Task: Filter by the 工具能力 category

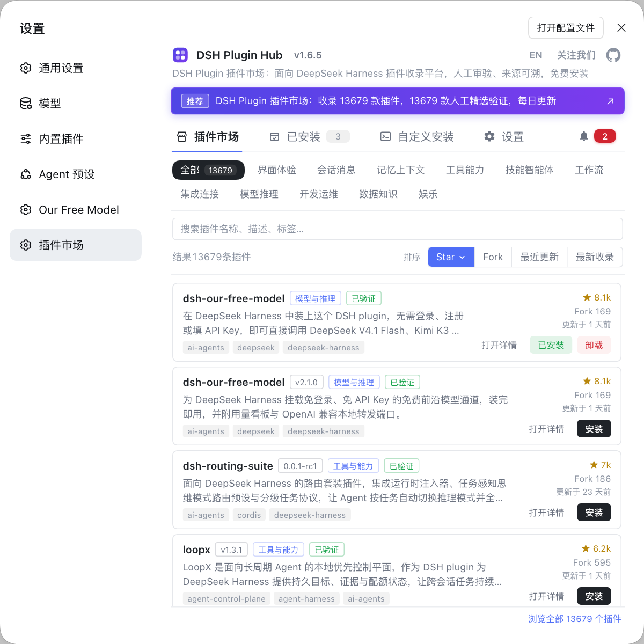Action: (x=465, y=170)
